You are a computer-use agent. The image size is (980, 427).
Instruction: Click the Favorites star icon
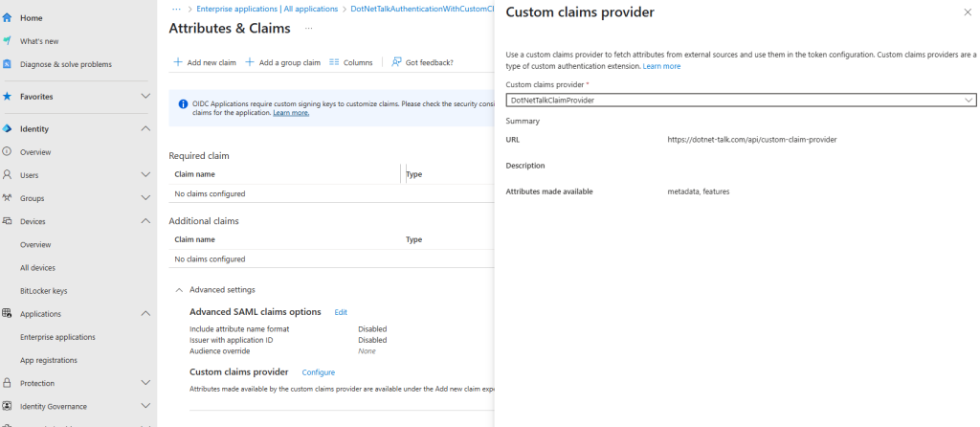tap(8, 97)
